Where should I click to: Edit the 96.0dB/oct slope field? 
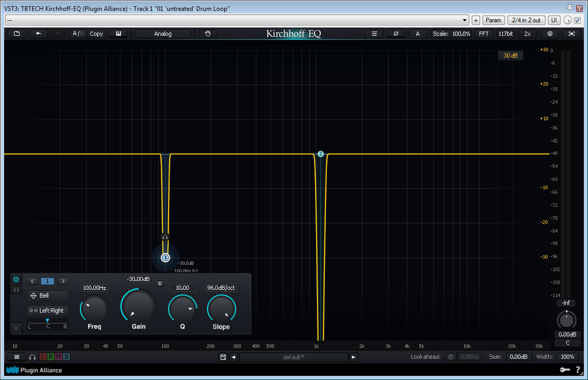click(x=221, y=288)
